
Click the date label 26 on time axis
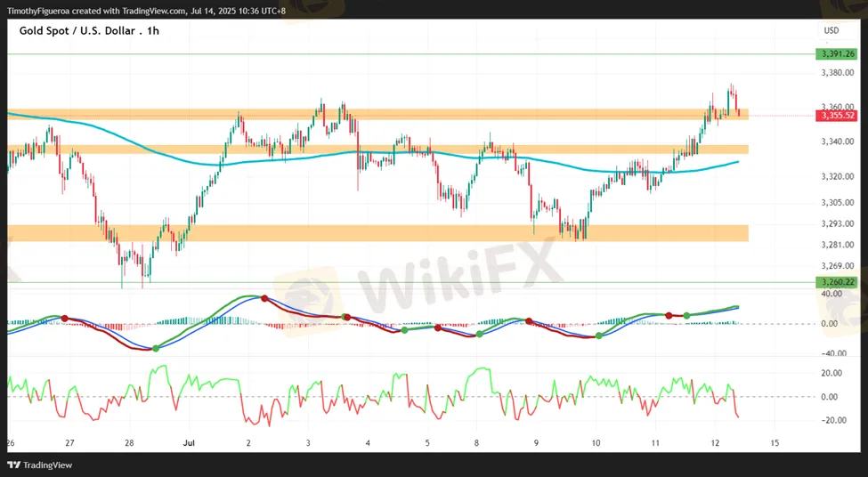click(x=11, y=442)
